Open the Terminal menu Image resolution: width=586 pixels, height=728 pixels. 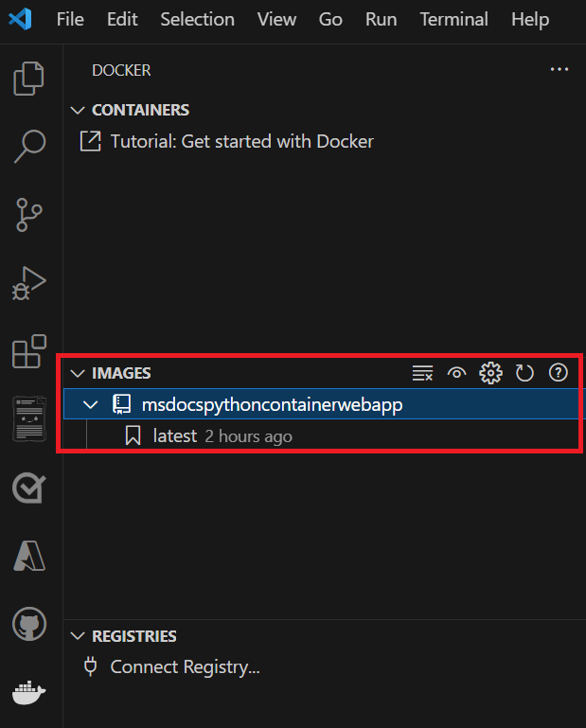(453, 19)
